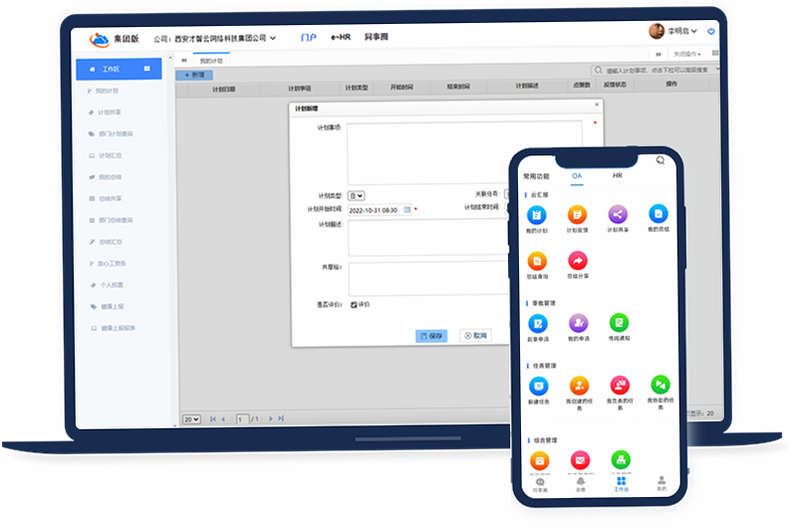The height and width of the screenshot is (527, 791).
Task: Tap the green 传阅通知 icon on phone
Action: tap(619, 323)
